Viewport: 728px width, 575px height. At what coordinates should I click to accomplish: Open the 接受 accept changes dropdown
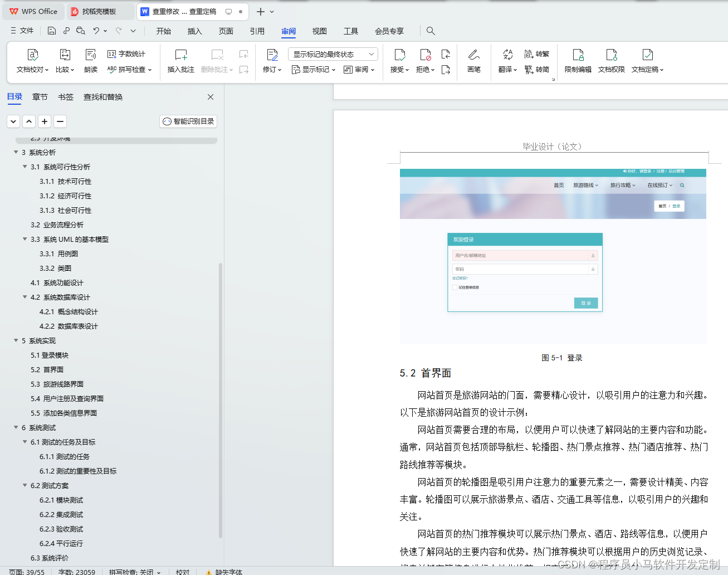point(399,61)
